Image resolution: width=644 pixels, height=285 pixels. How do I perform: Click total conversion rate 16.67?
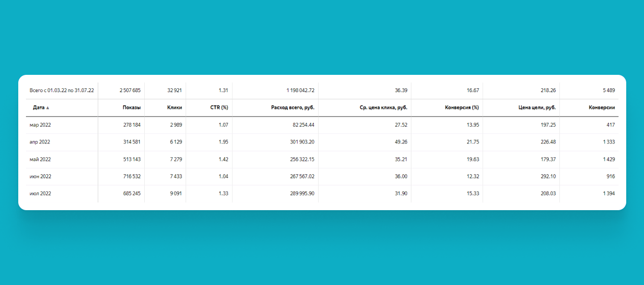[x=473, y=90]
